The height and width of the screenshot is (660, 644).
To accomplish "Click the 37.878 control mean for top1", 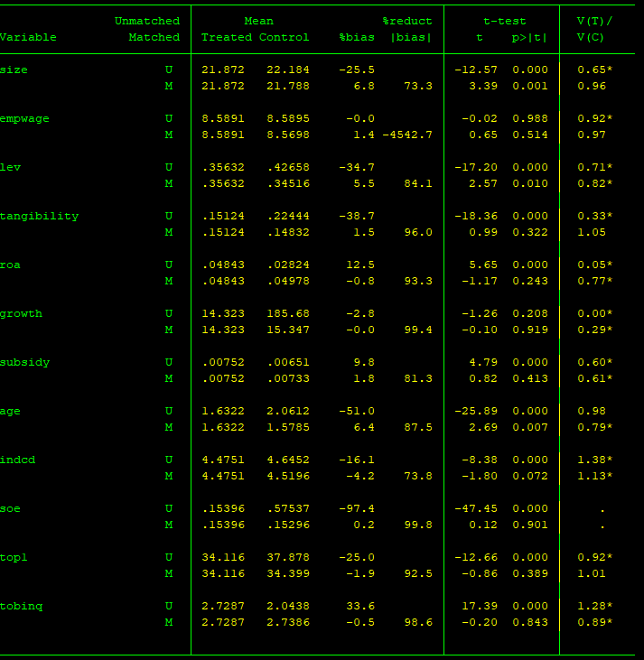I will click(288, 558).
